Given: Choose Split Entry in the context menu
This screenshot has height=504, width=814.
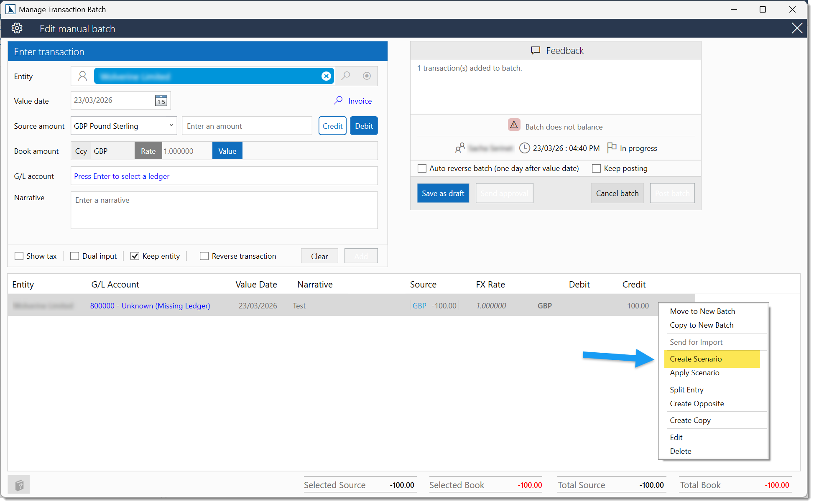Looking at the screenshot, I should (686, 390).
